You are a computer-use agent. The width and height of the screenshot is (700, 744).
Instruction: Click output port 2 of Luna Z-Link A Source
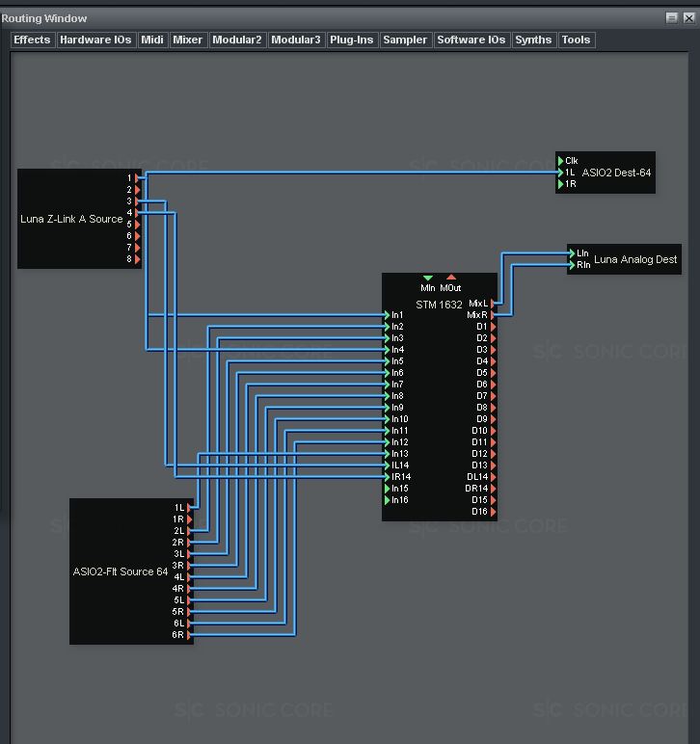click(x=137, y=190)
